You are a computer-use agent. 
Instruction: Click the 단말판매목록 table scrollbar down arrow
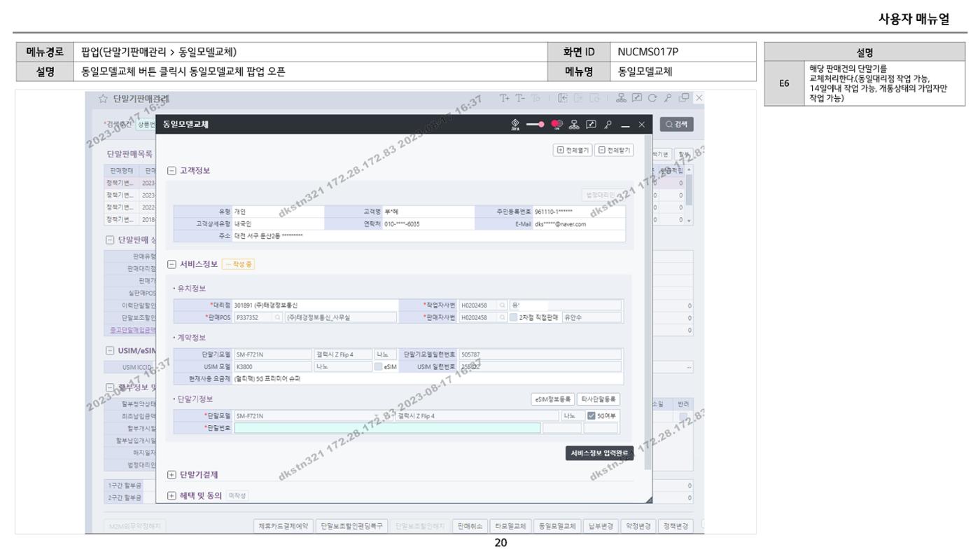[x=689, y=219]
